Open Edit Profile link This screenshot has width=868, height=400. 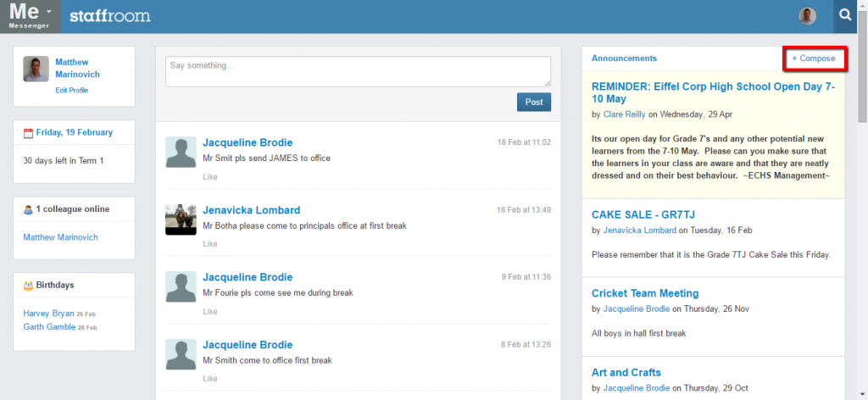[x=71, y=90]
